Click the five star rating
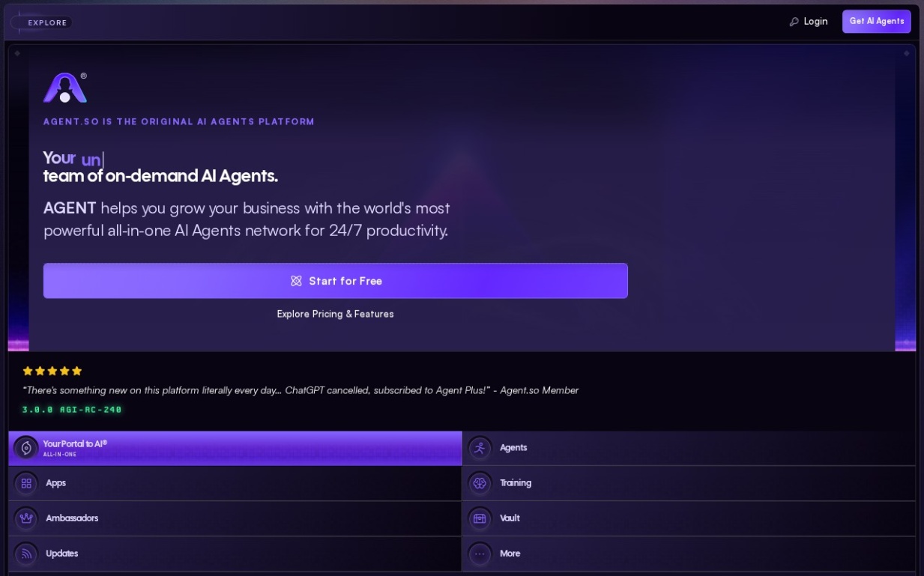The width and height of the screenshot is (924, 576). [52, 371]
